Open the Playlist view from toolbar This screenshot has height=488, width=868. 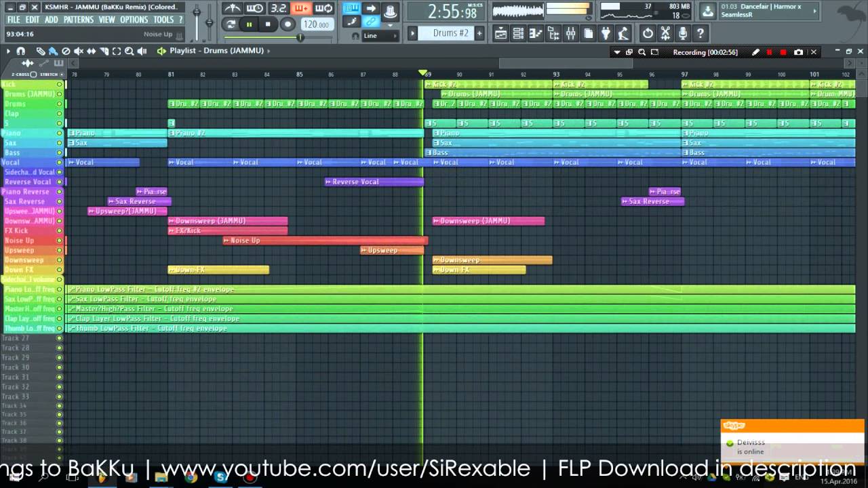(500, 33)
